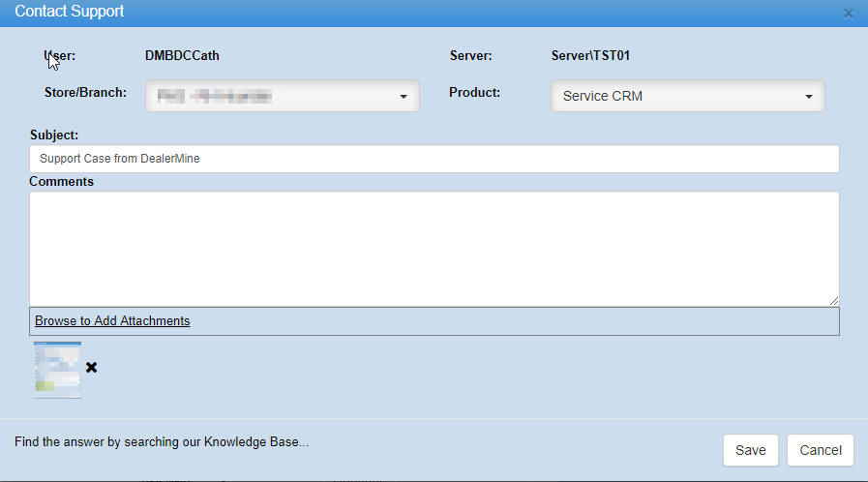Click the Comments box resize grip
This screenshot has width=868, height=482.
tap(833, 301)
